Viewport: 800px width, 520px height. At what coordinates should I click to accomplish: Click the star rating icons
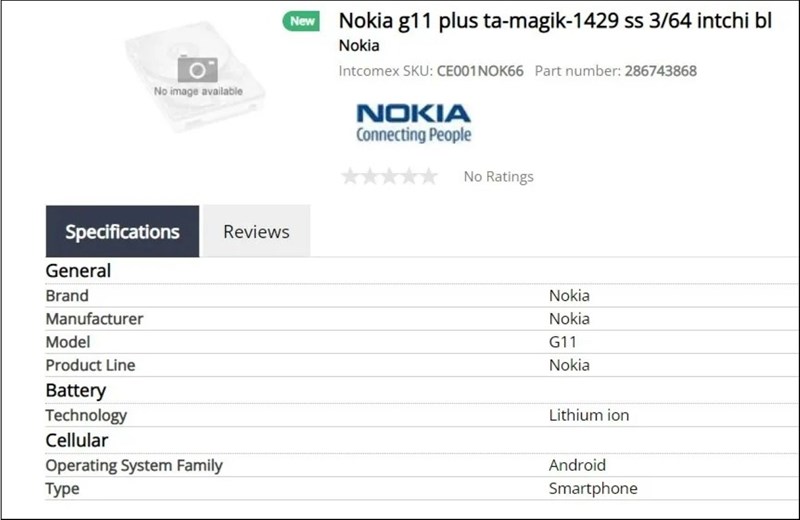pos(389,177)
